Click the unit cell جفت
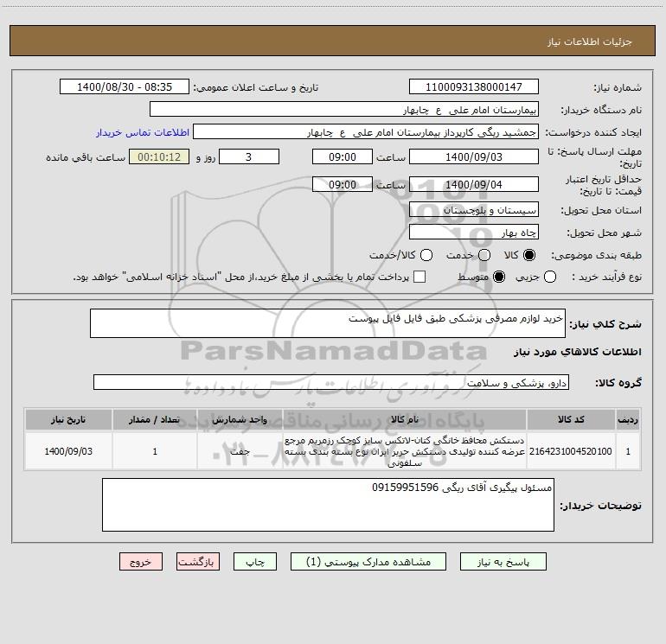The height and width of the screenshot is (644, 666). pyautogui.click(x=240, y=451)
